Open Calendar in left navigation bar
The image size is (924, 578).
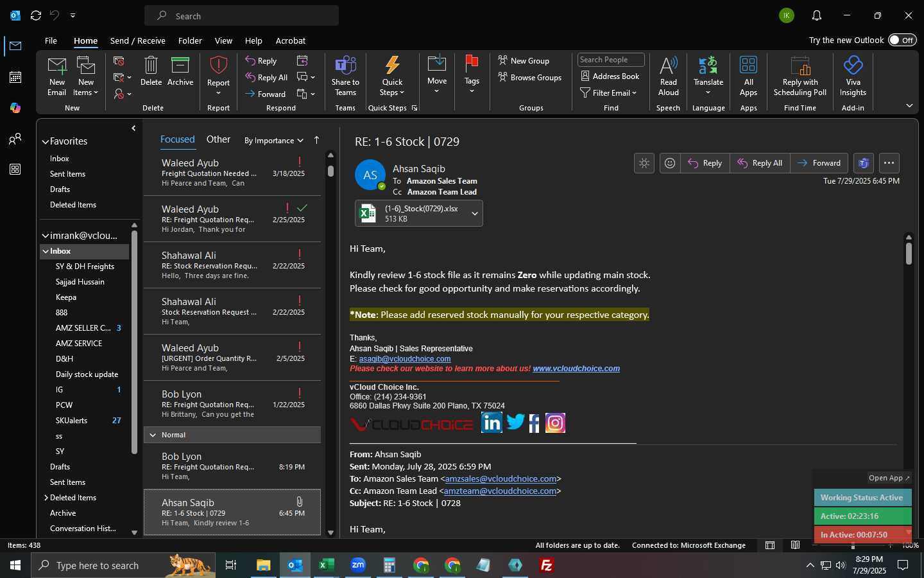click(x=15, y=77)
